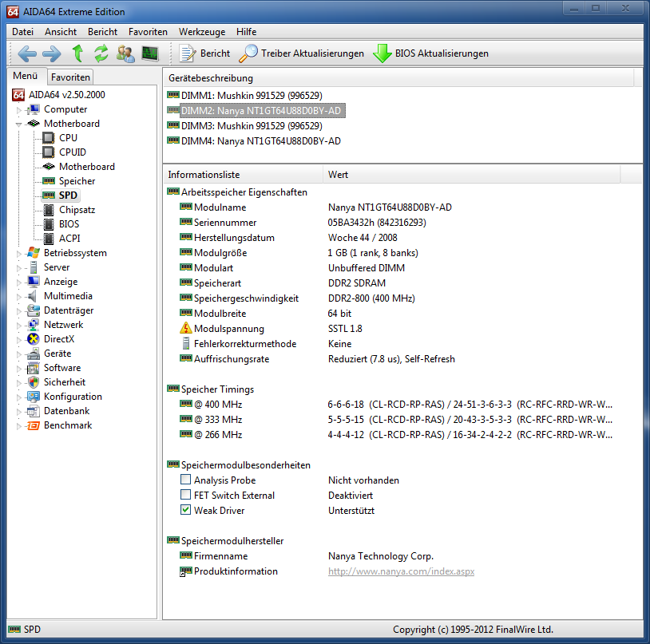The width and height of the screenshot is (650, 644).
Task: Open the Datei menu
Action: pos(23,32)
